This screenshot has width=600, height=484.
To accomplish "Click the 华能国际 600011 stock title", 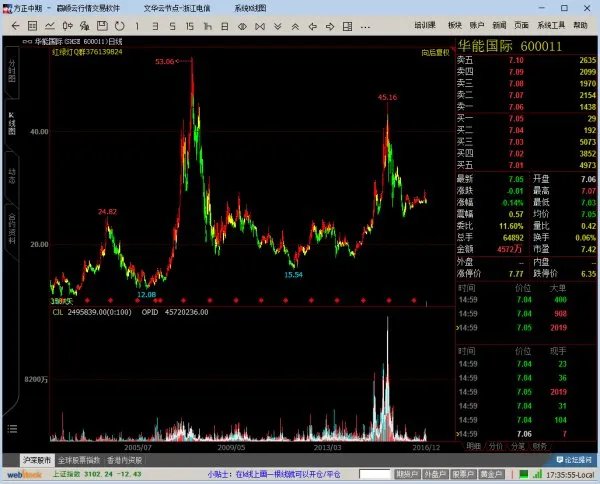I will point(510,46).
